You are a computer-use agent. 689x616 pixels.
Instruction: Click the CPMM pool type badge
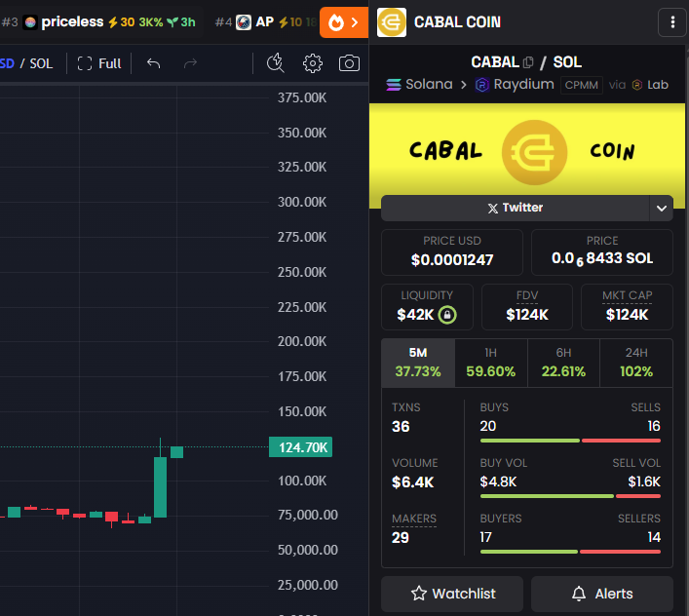click(x=582, y=85)
